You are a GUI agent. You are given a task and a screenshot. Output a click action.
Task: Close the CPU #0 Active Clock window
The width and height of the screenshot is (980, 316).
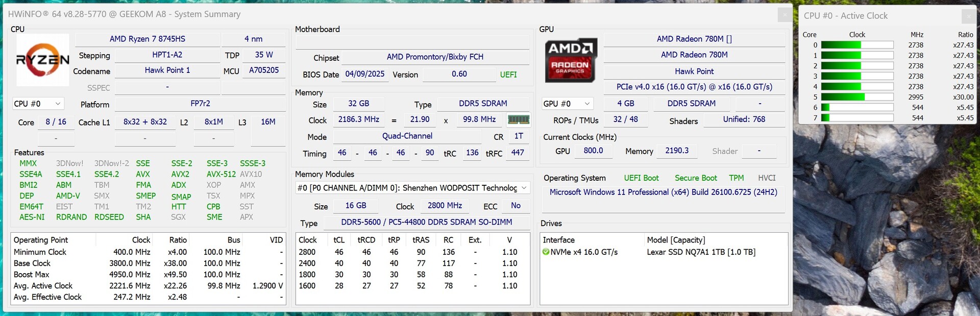click(x=968, y=16)
